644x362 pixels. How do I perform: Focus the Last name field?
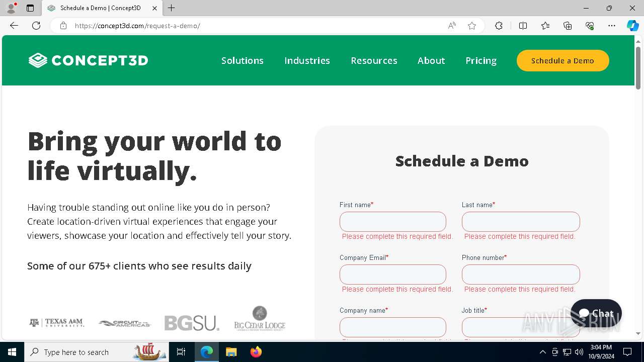coord(521,222)
